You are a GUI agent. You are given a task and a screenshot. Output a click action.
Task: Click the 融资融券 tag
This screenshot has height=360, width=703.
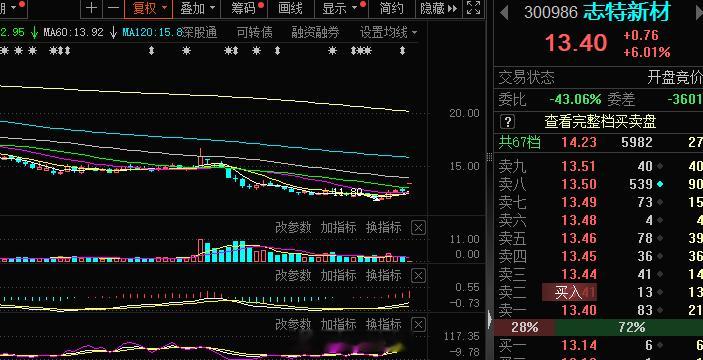[315, 32]
